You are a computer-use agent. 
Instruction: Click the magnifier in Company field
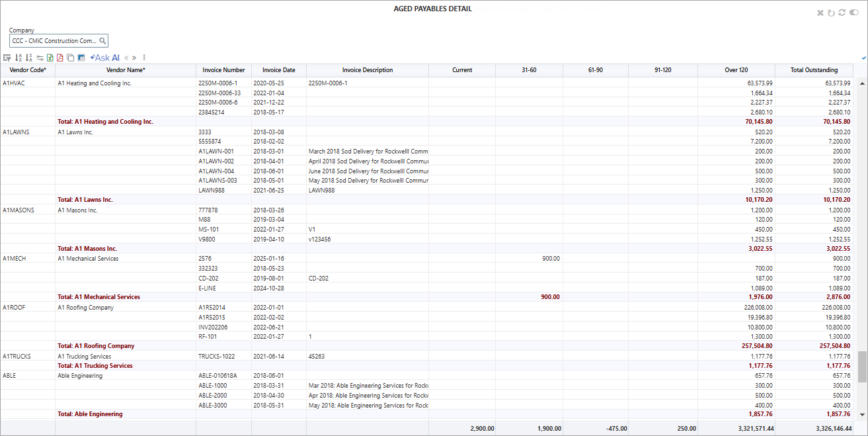click(102, 40)
